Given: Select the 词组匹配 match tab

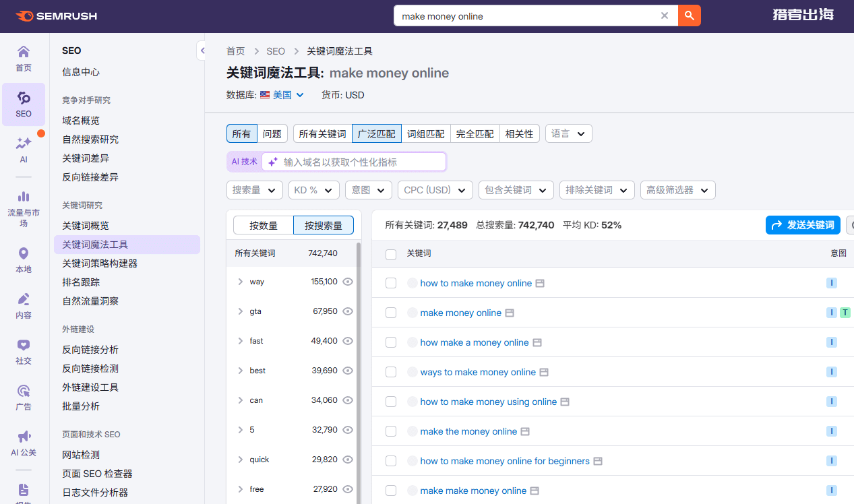Looking at the screenshot, I should click(426, 133).
